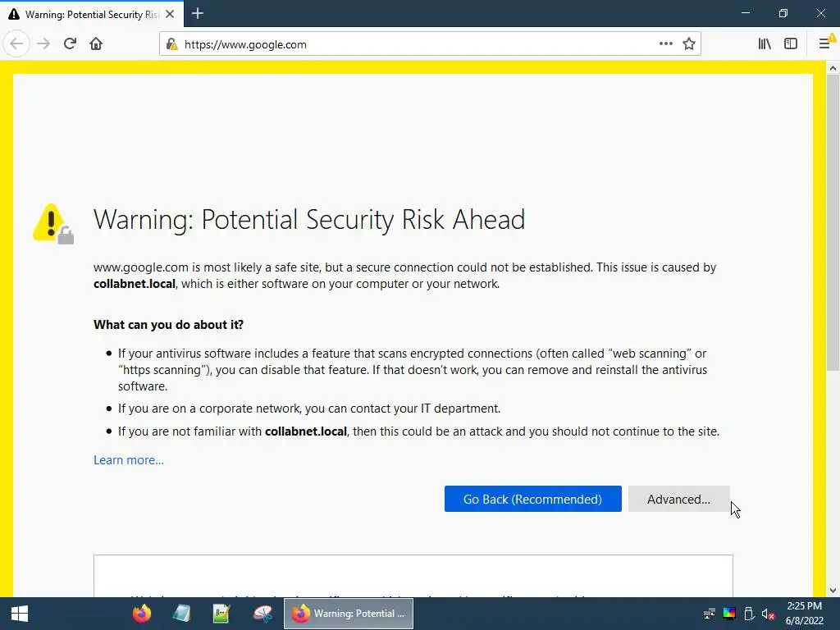Open the Firefox hamburger application menu
The width and height of the screenshot is (840, 630).
pos(824,43)
